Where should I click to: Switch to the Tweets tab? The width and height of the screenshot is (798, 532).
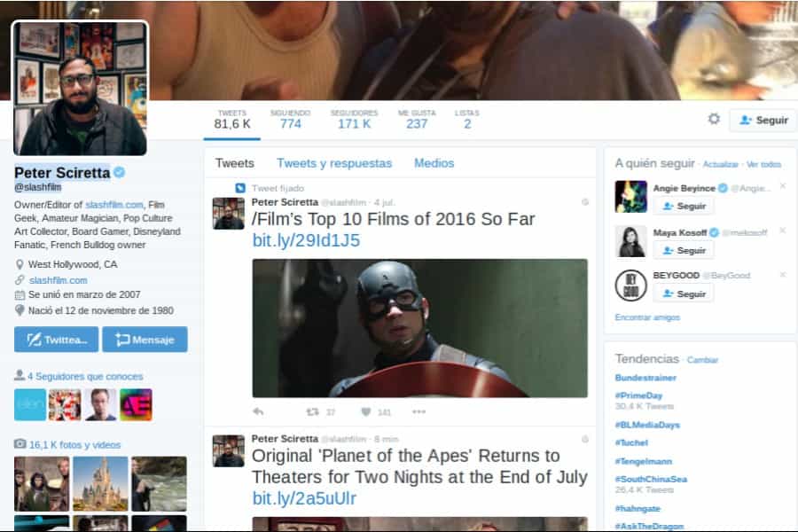235,163
